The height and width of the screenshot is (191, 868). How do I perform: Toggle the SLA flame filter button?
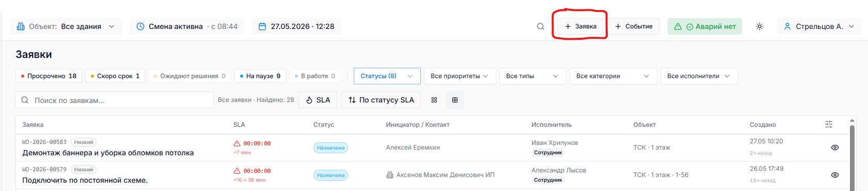pyautogui.click(x=318, y=100)
